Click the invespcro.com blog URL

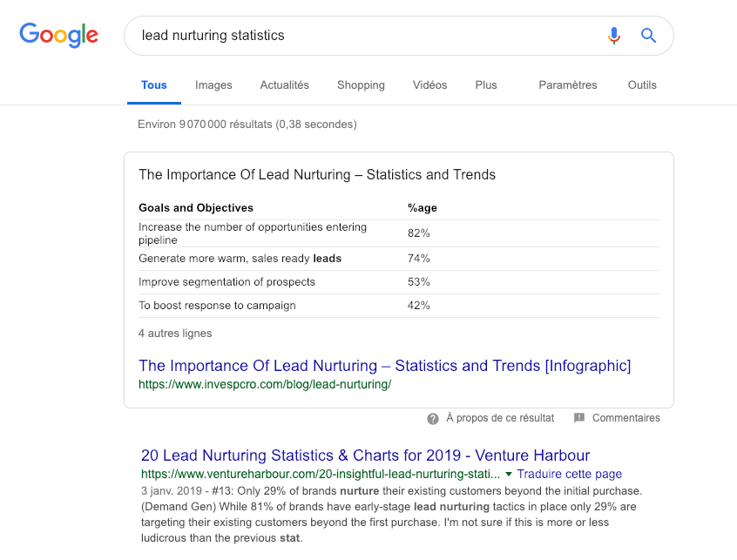(265, 385)
